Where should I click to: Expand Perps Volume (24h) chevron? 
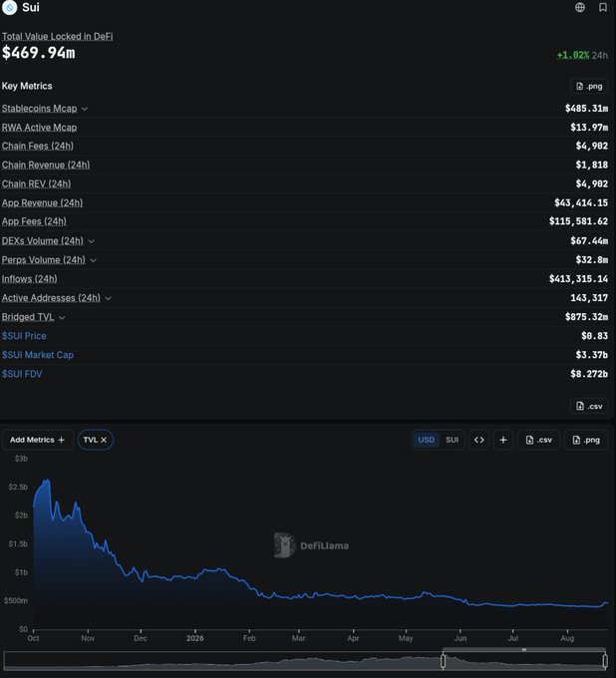pos(93,260)
